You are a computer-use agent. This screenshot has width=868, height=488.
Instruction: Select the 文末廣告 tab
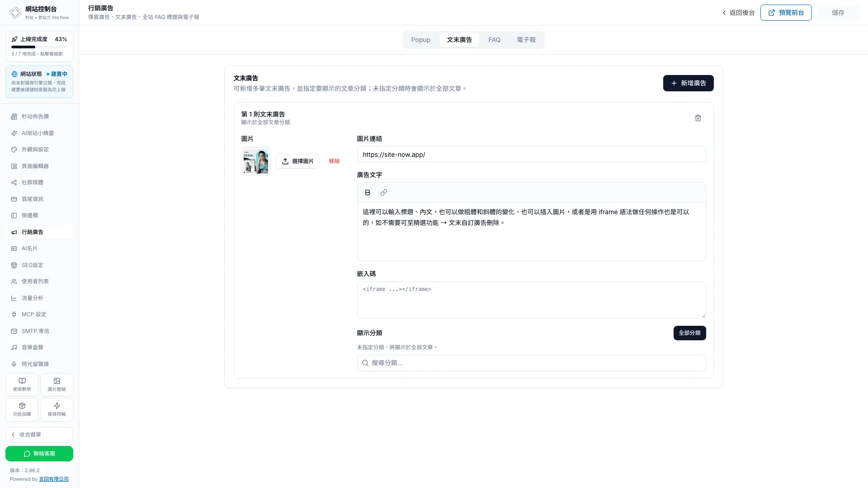459,40
